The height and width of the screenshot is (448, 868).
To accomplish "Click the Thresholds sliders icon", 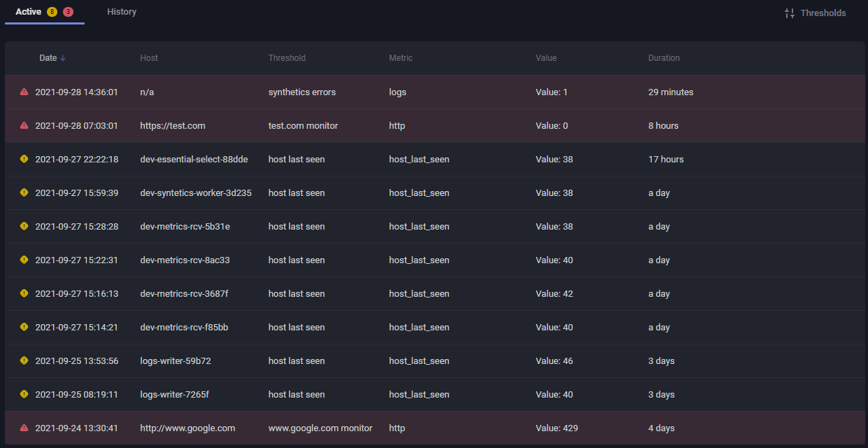I will [x=790, y=13].
